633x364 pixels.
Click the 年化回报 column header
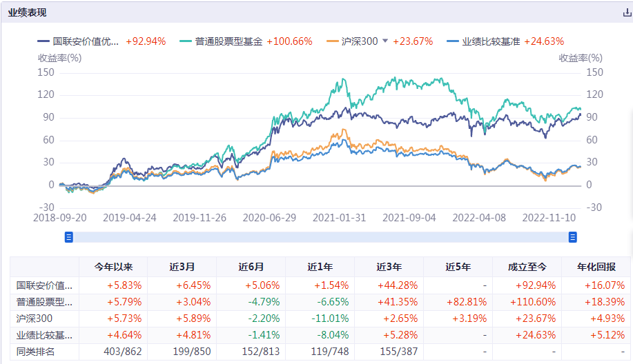[596, 267]
